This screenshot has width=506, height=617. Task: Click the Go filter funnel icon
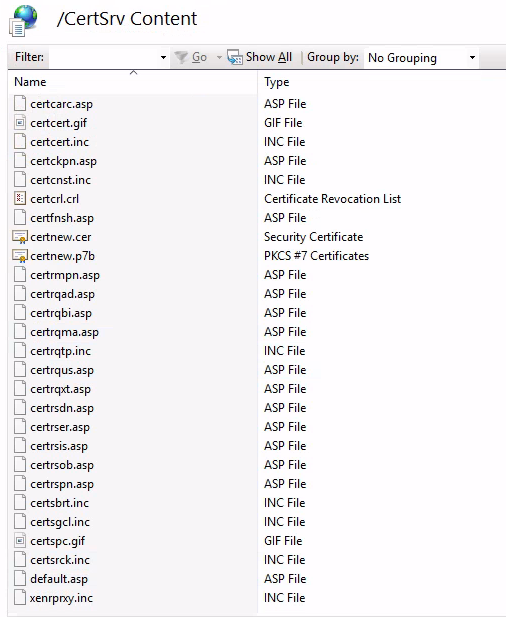click(x=181, y=57)
